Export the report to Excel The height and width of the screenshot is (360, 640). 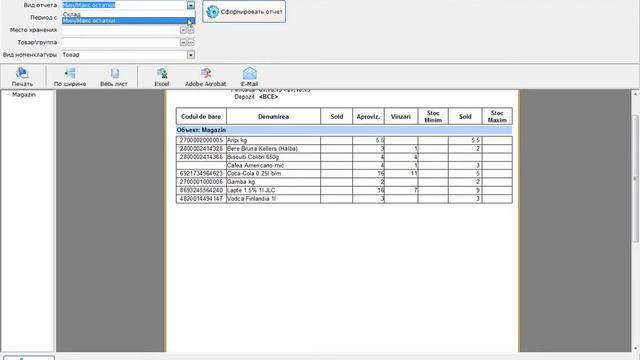coord(162,77)
